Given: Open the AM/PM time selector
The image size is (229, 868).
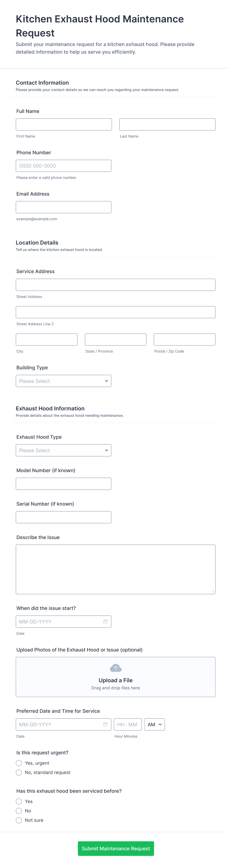Looking at the screenshot, I should point(154,725).
